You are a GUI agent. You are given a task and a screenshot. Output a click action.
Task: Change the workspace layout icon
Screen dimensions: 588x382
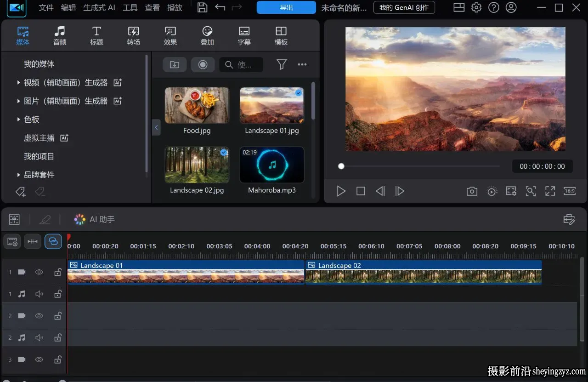click(459, 7)
